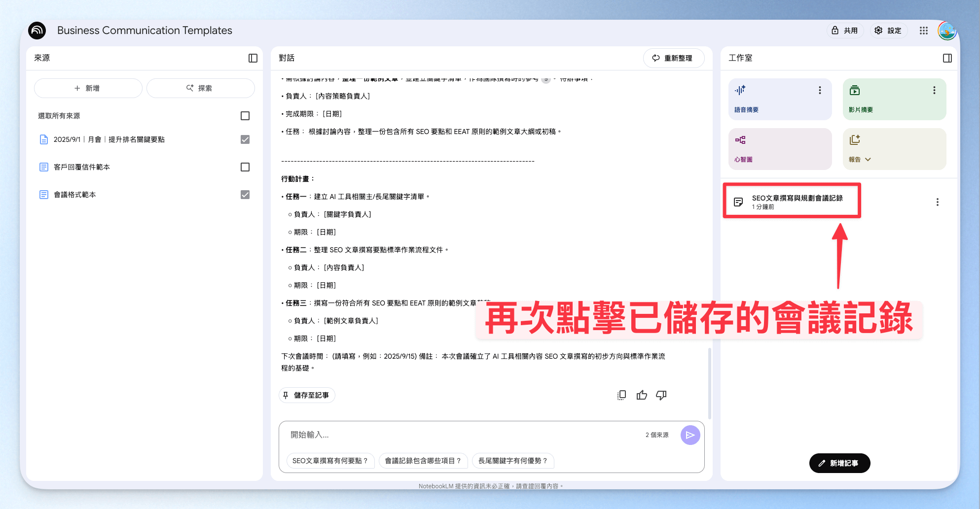Open the 心智圖 mind map tile

click(x=780, y=149)
